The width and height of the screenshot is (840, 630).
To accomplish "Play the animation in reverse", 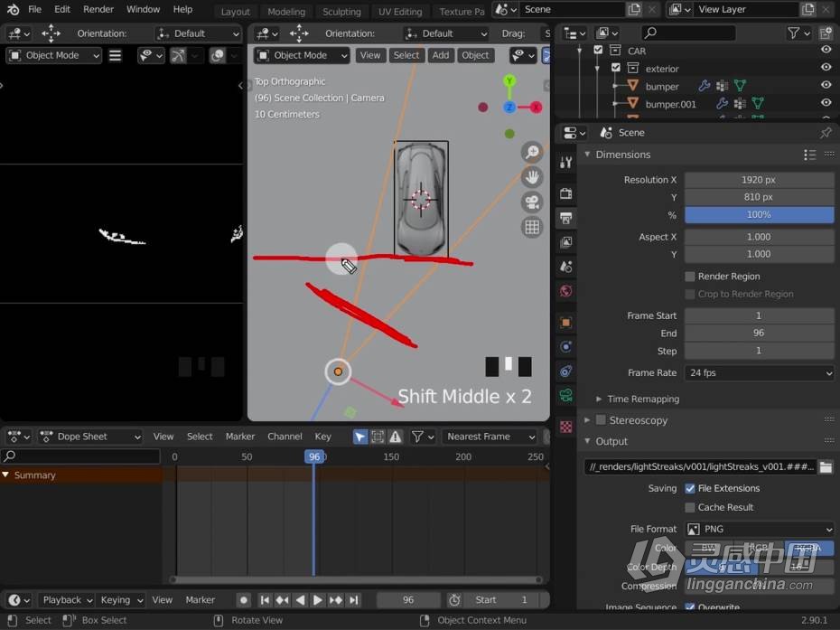I will tap(301, 600).
